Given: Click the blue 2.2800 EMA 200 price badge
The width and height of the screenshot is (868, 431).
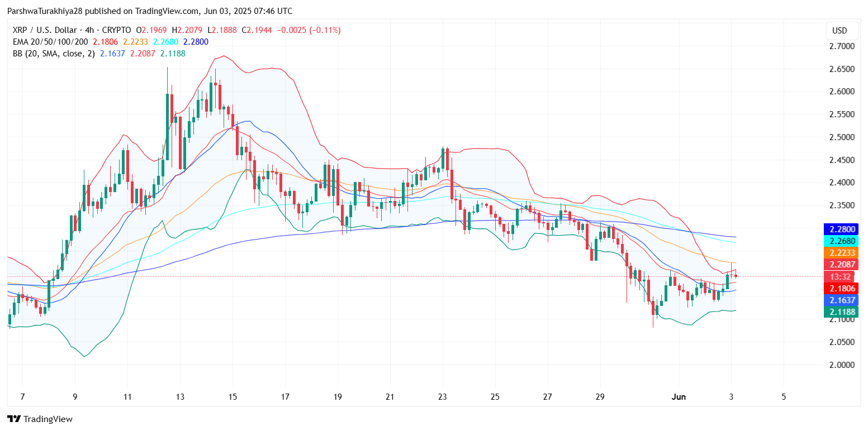Looking at the screenshot, I should 841,229.
